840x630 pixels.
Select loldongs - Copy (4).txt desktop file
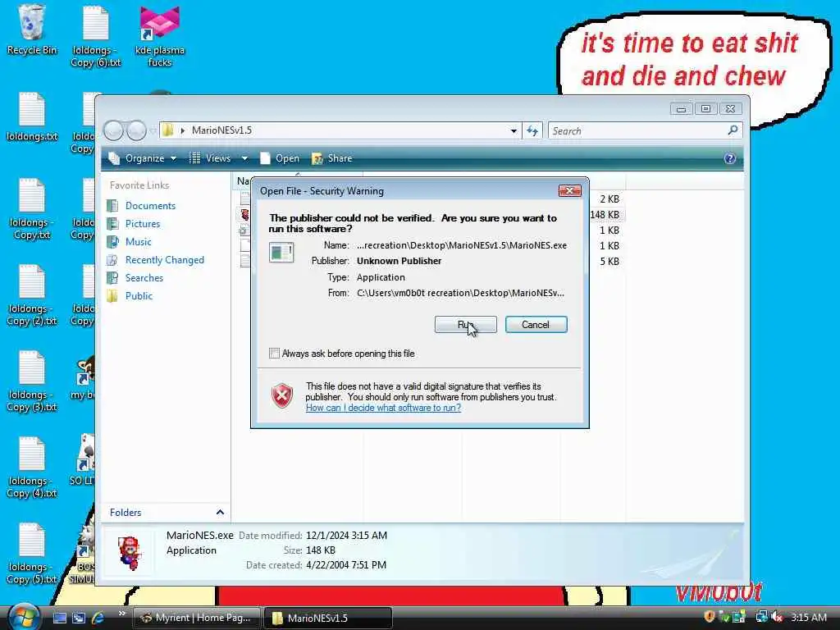click(x=32, y=468)
